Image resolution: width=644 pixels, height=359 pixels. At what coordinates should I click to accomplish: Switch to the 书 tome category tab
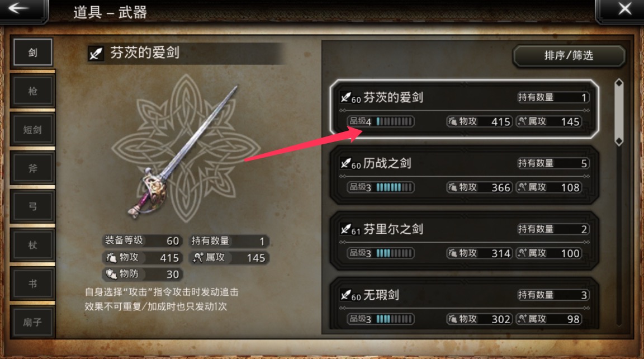coord(33,284)
